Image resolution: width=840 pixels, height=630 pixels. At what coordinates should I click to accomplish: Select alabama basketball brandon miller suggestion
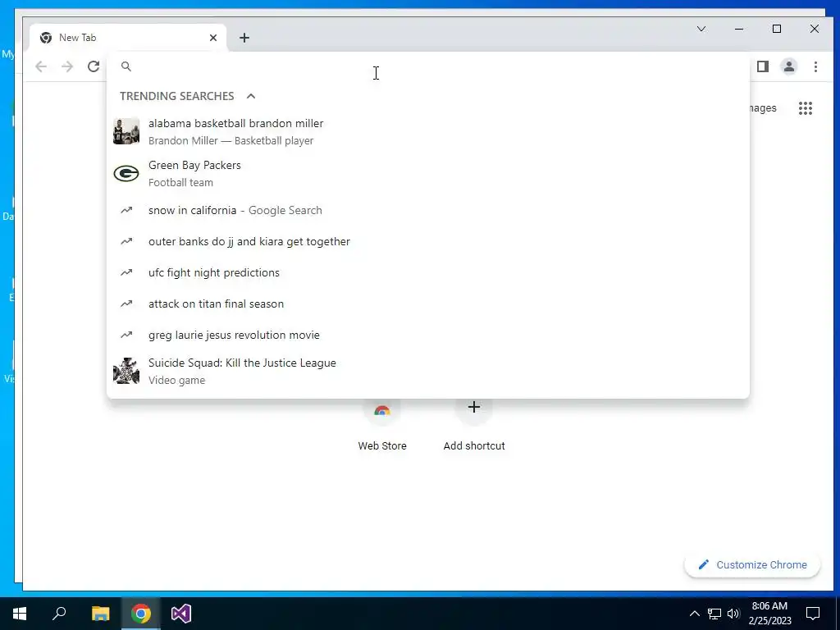pos(428,131)
